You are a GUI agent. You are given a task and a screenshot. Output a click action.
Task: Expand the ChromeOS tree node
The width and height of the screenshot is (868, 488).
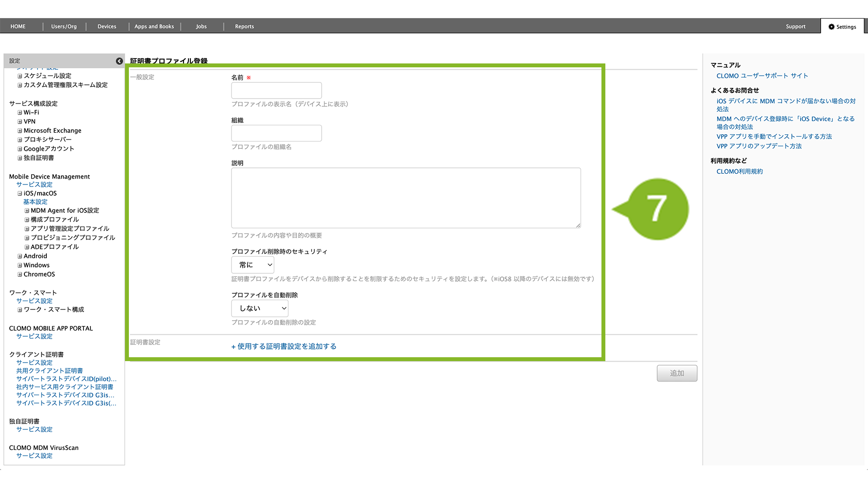point(20,274)
